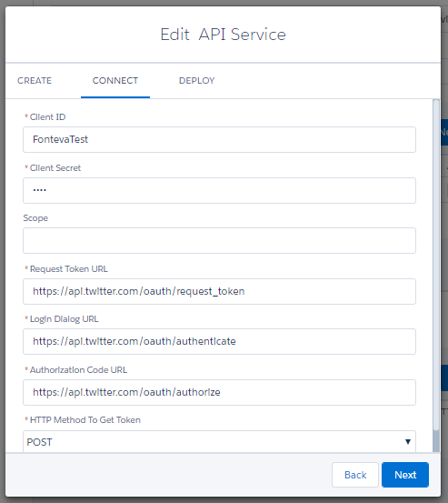This screenshot has width=448, height=503.
Task: Click the Client ID label
Action: click(47, 117)
